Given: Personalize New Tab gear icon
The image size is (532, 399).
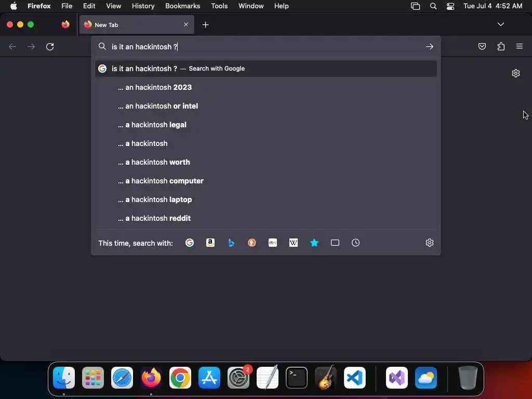Looking at the screenshot, I should [516, 73].
